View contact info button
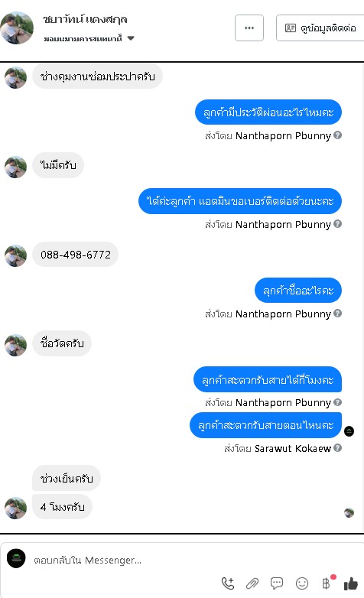Image resolution: width=364 pixels, height=598 pixels. point(320,28)
